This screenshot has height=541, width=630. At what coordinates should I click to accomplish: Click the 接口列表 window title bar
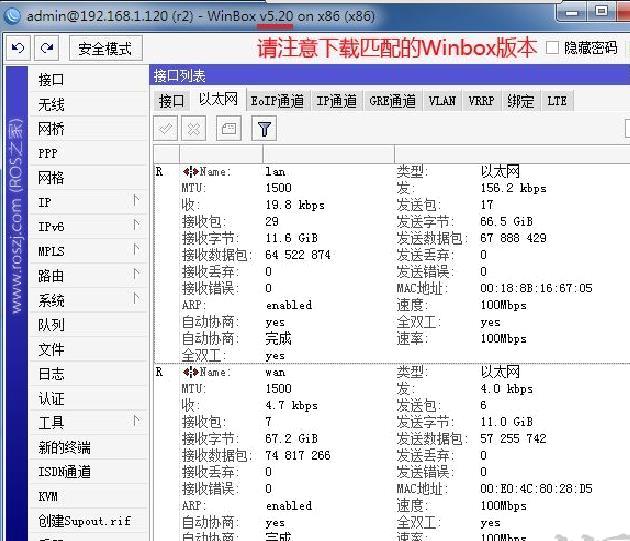[389, 76]
